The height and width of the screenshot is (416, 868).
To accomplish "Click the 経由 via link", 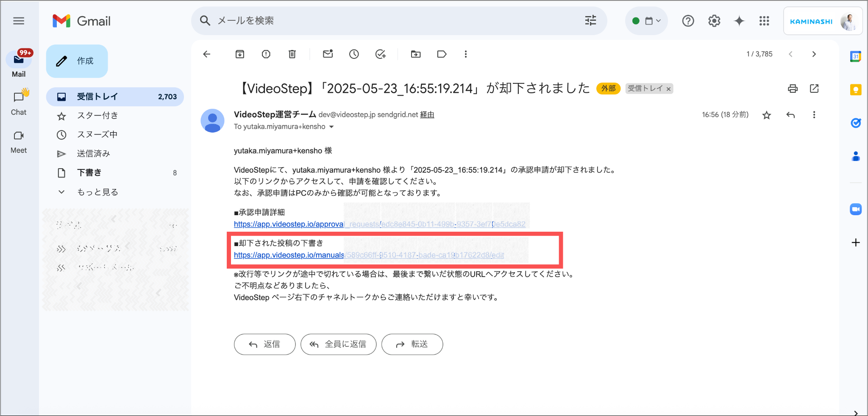I will 427,115.
